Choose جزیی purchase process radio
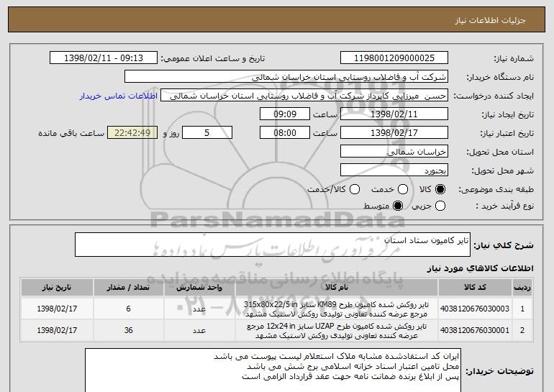554x392 pixels. 440,206
